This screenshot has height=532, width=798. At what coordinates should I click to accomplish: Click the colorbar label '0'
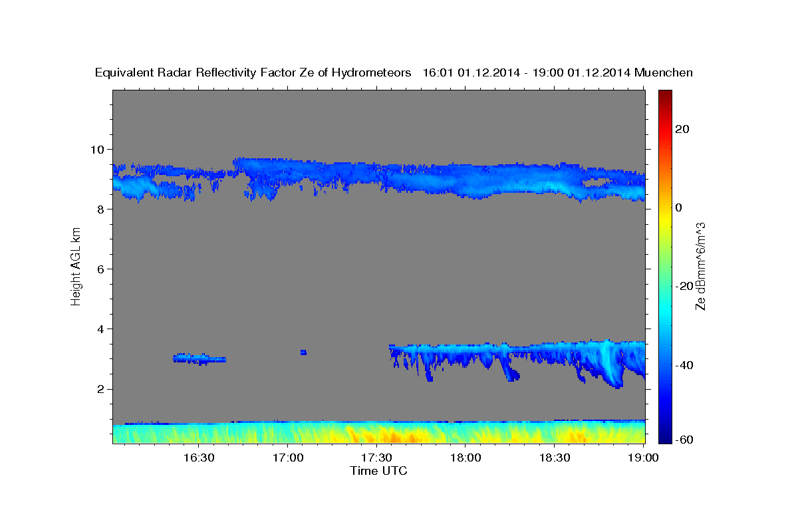point(679,207)
